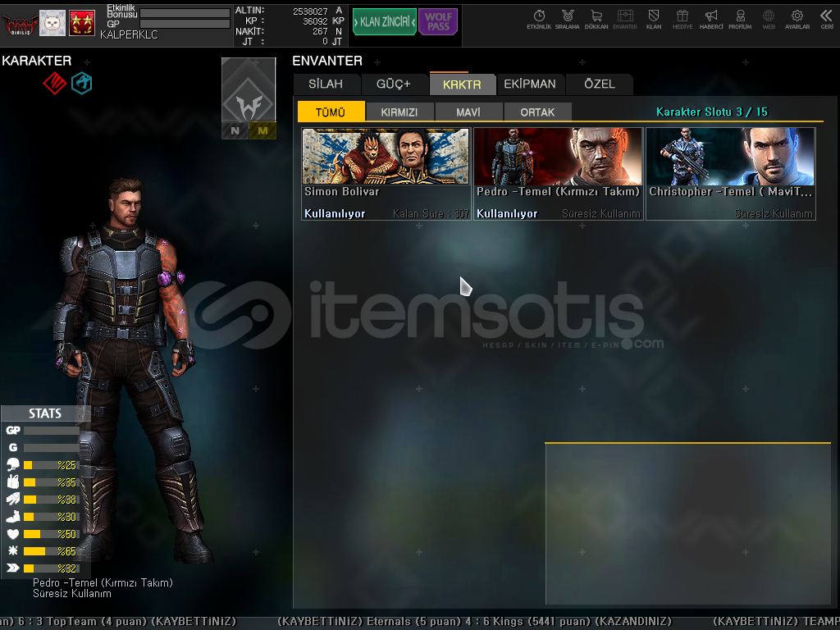Filter characters by Ortak

(x=537, y=112)
